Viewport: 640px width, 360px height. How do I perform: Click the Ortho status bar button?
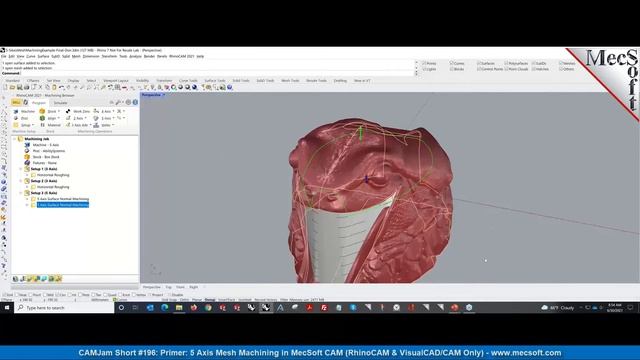click(184, 300)
